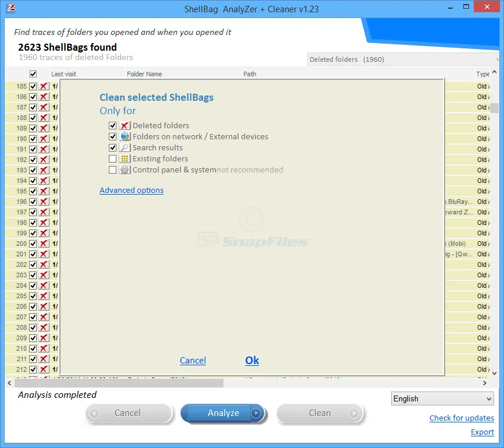Click the arrow icon on the Clean button

pyautogui.click(x=353, y=413)
